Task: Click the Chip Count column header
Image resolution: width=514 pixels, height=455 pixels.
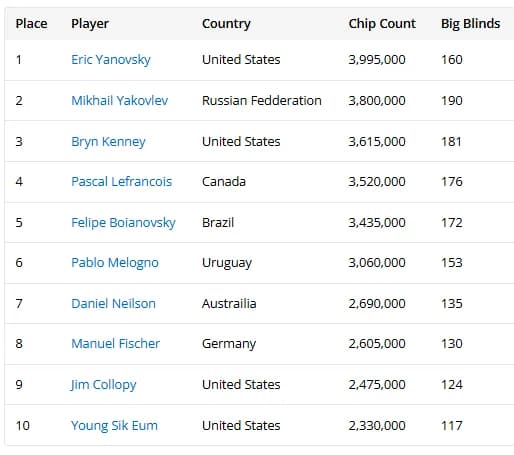Action: click(382, 24)
